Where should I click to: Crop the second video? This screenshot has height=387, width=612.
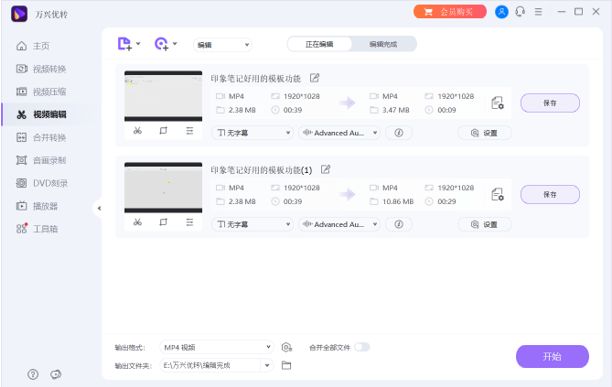coord(164,222)
